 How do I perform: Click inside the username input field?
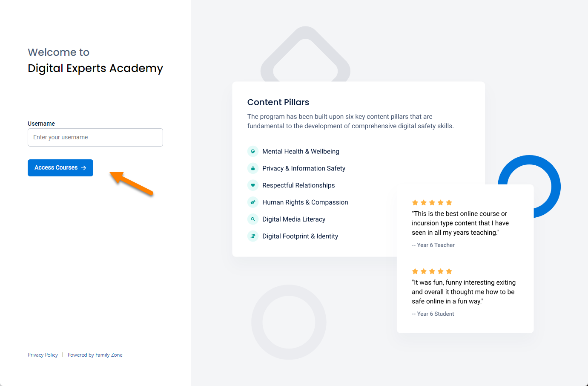point(95,137)
